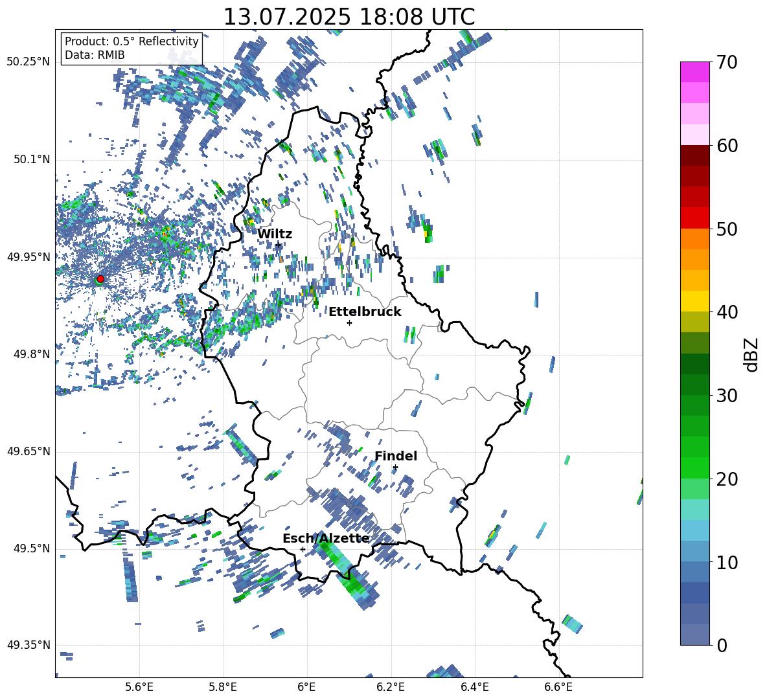The image size is (767, 700).
Task: Click the magenta top segment of colorbar
Action: [x=694, y=72]
